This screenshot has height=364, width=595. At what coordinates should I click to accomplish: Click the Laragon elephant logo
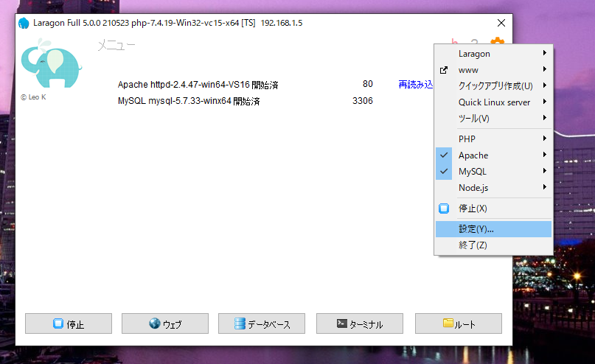[x=51, y=63]
